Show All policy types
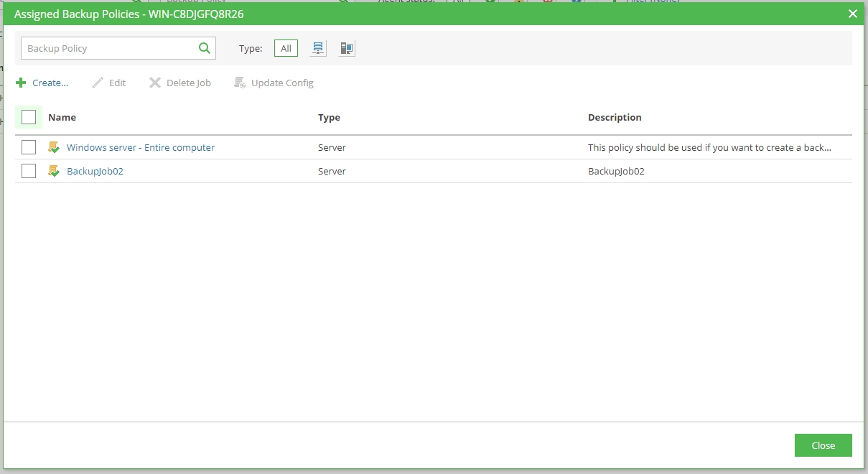868x474 pixels. pyautogui.click(x=286, y=48)
